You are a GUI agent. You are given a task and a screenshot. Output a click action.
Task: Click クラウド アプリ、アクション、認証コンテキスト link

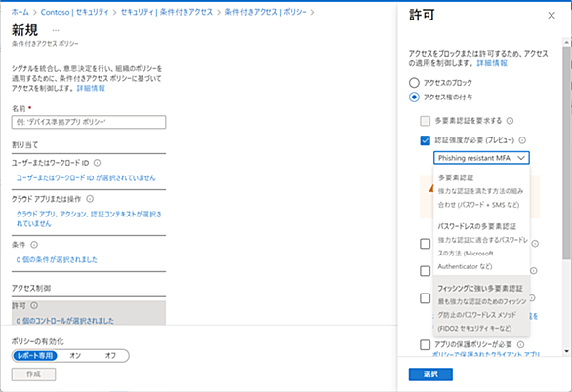pyautogui.click(x=89, y=218)
